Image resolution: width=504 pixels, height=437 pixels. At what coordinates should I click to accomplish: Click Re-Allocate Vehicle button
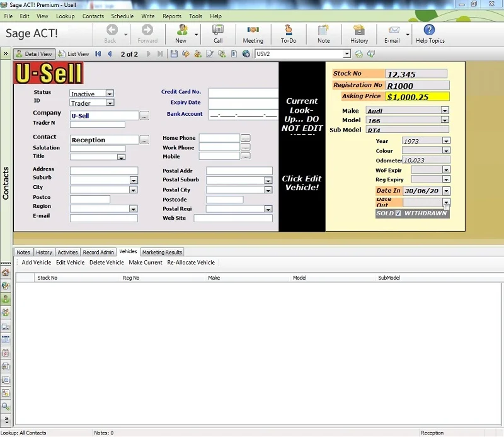point(191,263)
